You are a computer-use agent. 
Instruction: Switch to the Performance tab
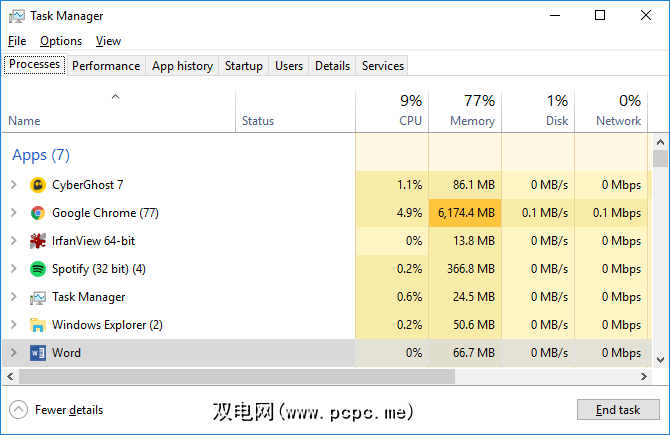click(x=106, y=66)
